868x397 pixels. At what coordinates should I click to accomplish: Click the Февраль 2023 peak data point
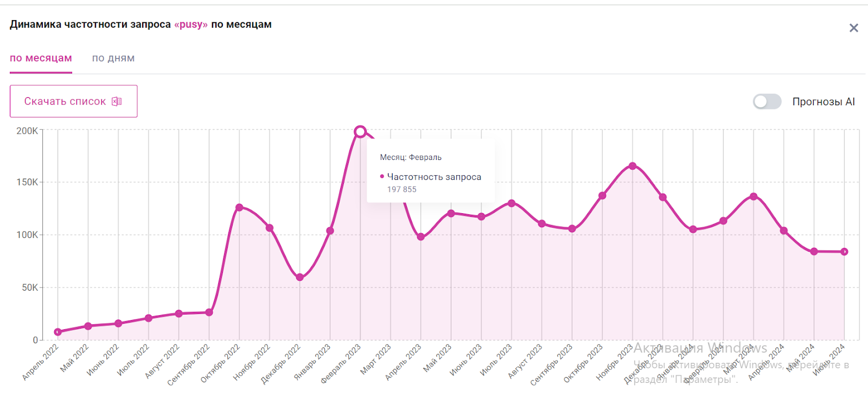[360, 131]
